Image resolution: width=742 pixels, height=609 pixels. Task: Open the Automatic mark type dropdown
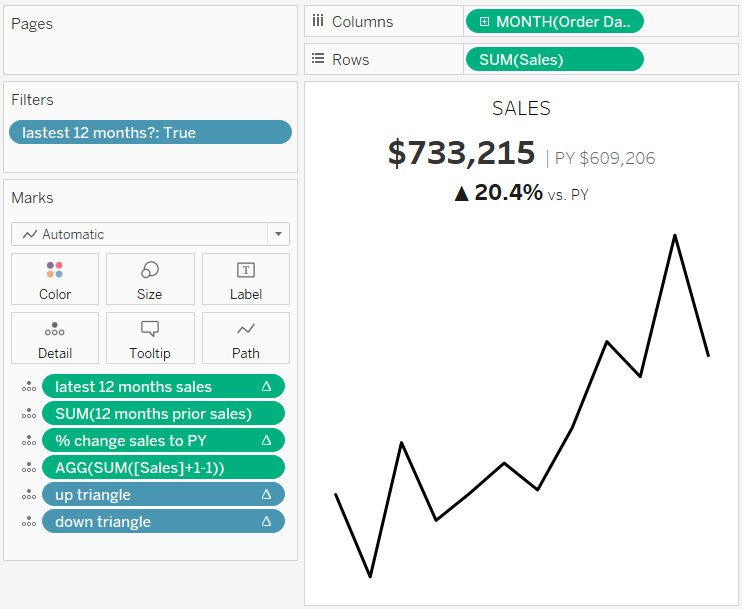pos(150,234)
